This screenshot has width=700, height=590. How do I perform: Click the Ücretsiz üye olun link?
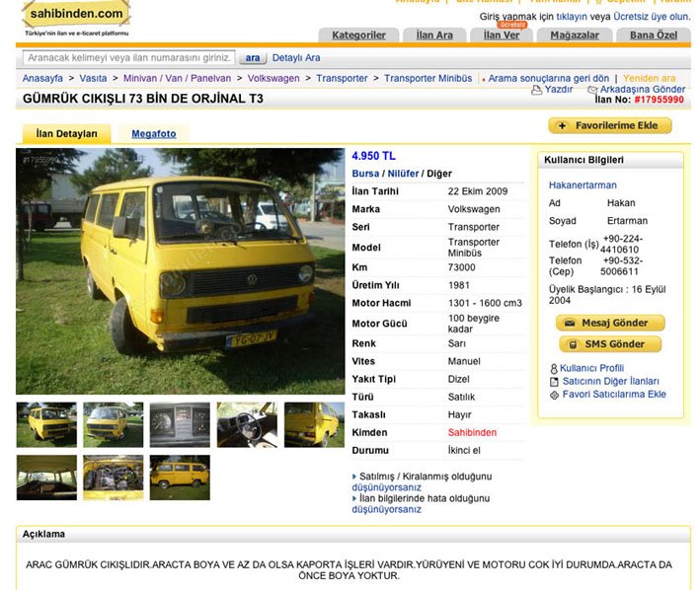tap(652, 17)
